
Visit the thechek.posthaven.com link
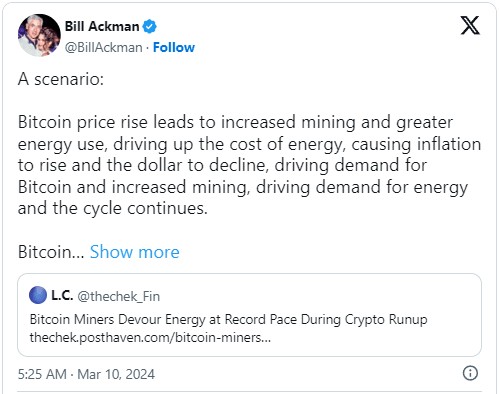150,338
